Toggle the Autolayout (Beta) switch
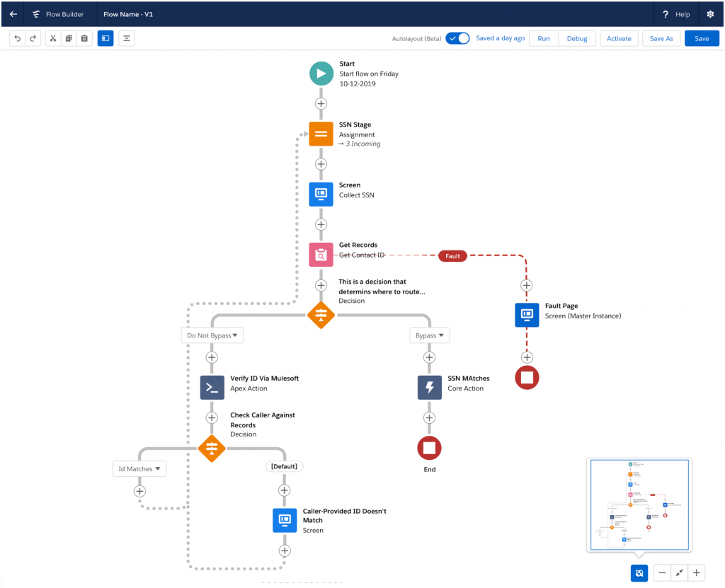The width and height of the screenshot is (725, 588). tap(457, 38)
